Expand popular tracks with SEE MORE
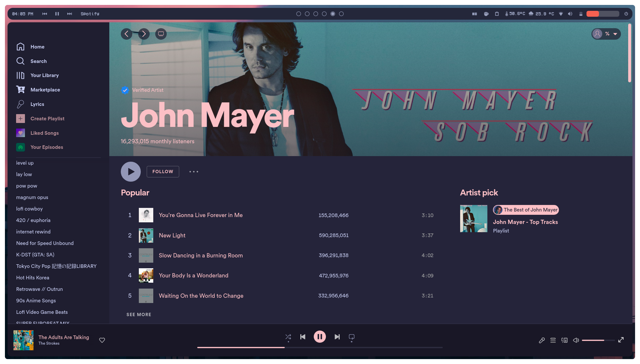Image resolution: width=640 pixels, height=364 pixels. (139, 314)
